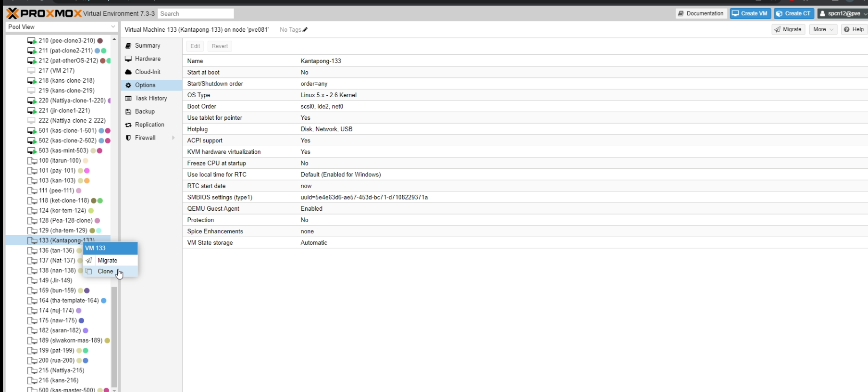The height and width of the screenshot is (392, 868).
Task: Open the Backup floppy icon
Action: pyautogui.click(x=128, y=112)
